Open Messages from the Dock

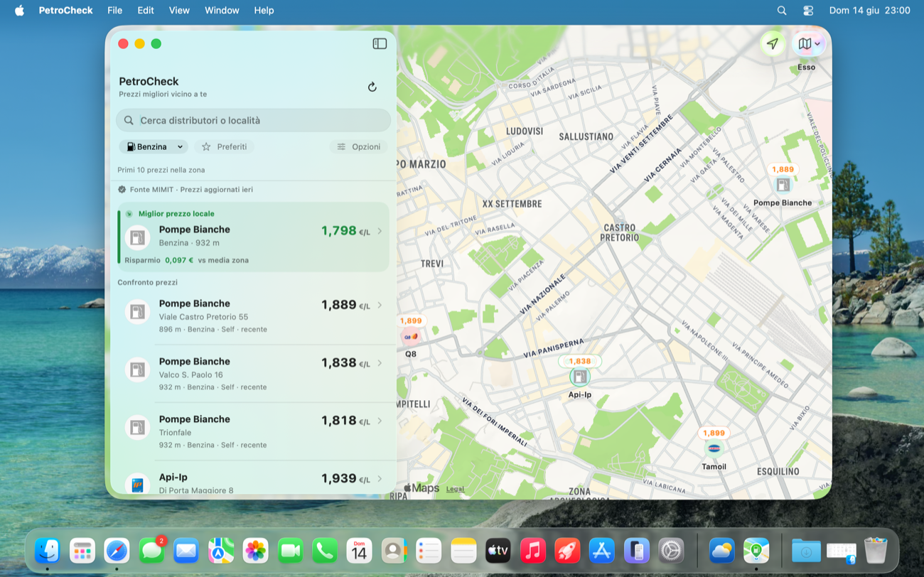[151, 551]
